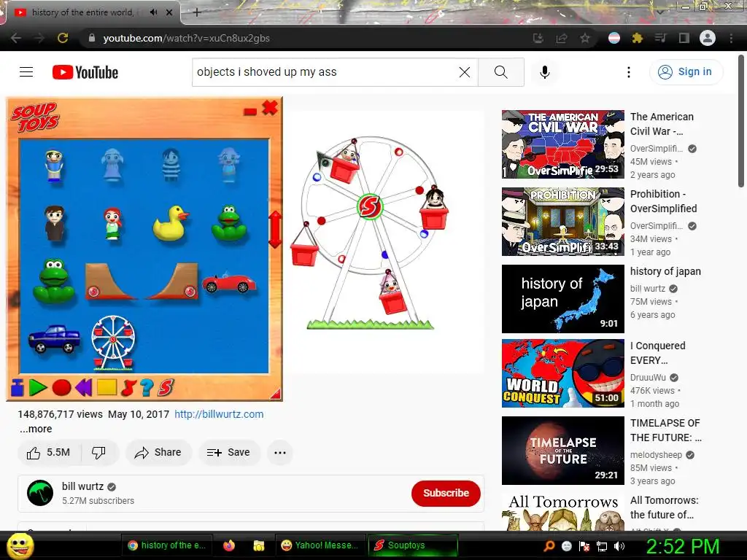Switch to Yahoo! Messenger on taskbar

320,545
